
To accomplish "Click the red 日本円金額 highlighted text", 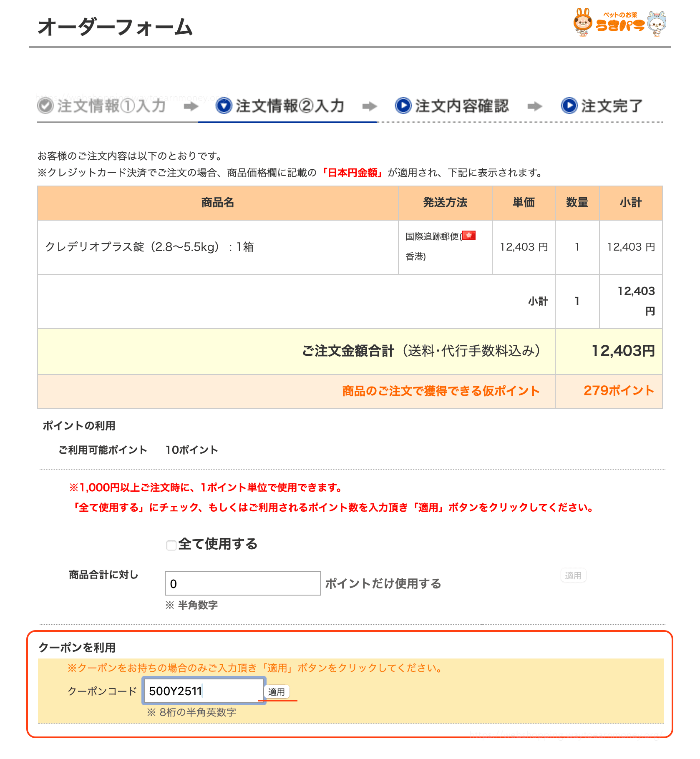I will point(353,172).
